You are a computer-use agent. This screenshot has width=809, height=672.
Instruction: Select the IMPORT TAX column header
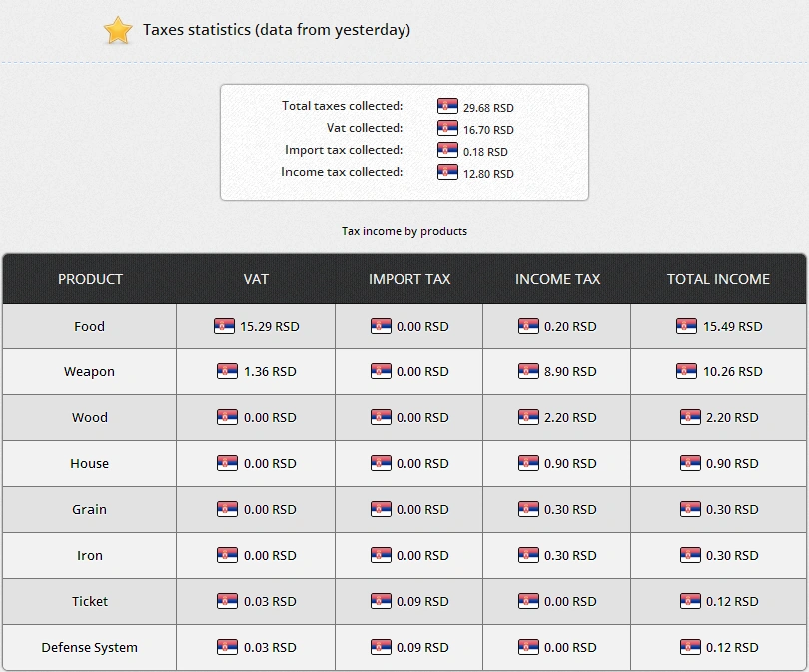point(409,279)
